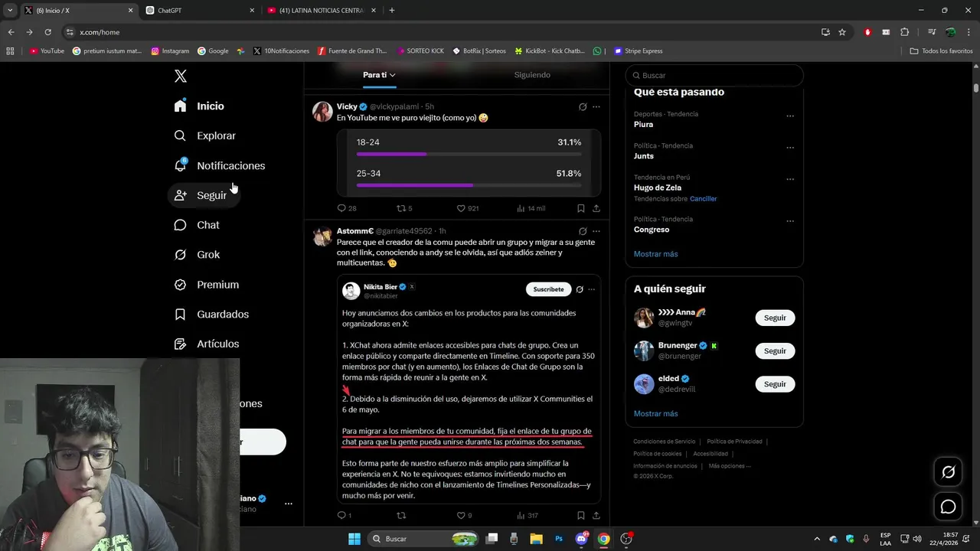980x551 pixels.
Task: Open more options for Junts trend
Action: (790, 148)
